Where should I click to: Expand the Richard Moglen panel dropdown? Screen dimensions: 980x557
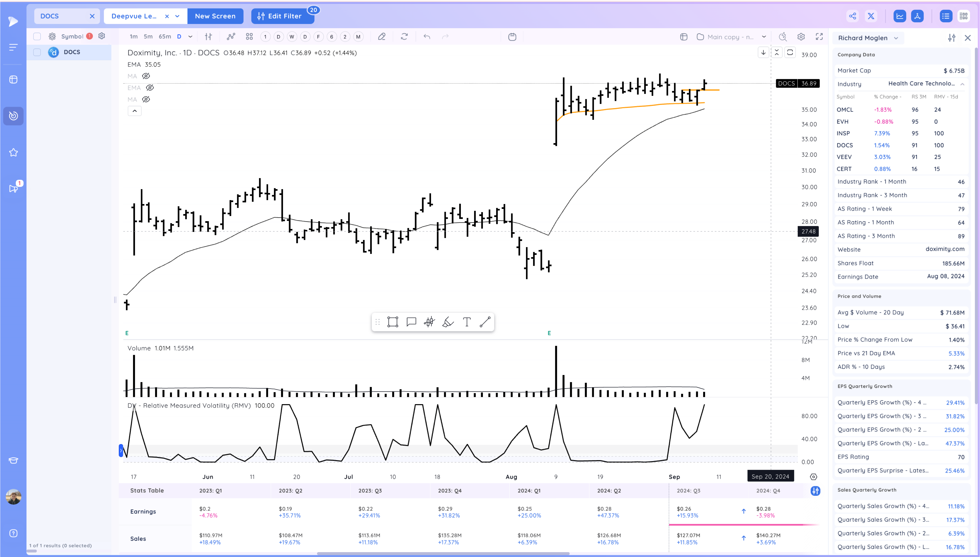(x=896, y=38)
